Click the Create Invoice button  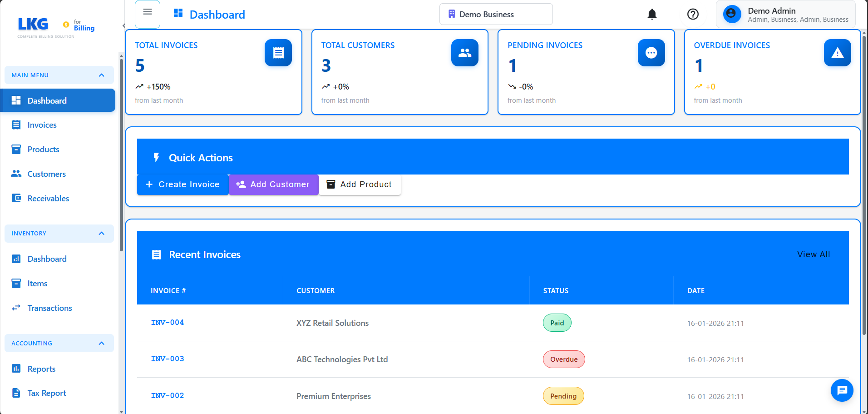click(x=182, y=185)
